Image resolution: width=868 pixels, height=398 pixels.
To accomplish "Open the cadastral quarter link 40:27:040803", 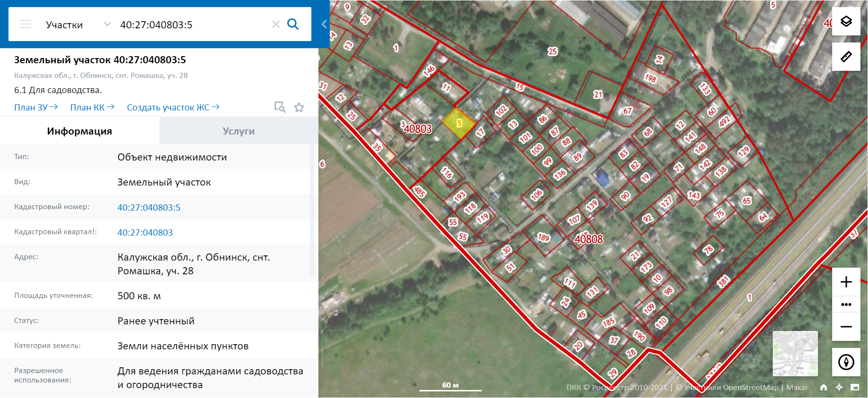I will pyautogui.click(x=145, y=232).
